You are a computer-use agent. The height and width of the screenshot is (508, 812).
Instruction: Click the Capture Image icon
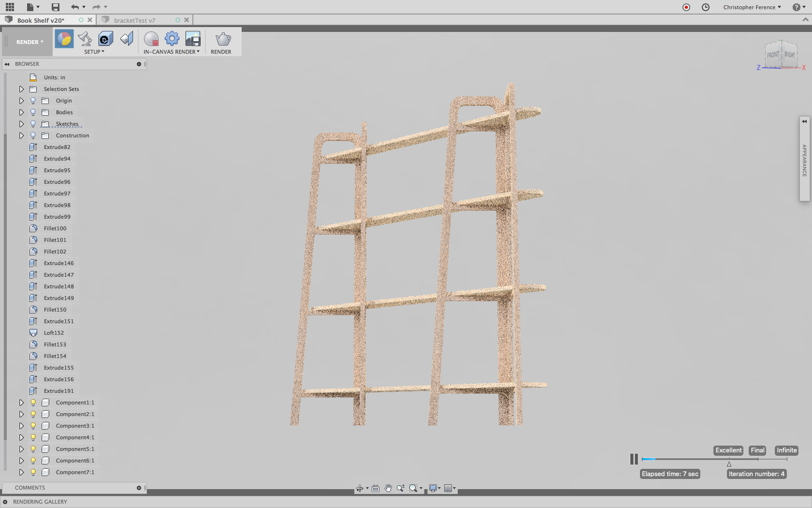193,39
